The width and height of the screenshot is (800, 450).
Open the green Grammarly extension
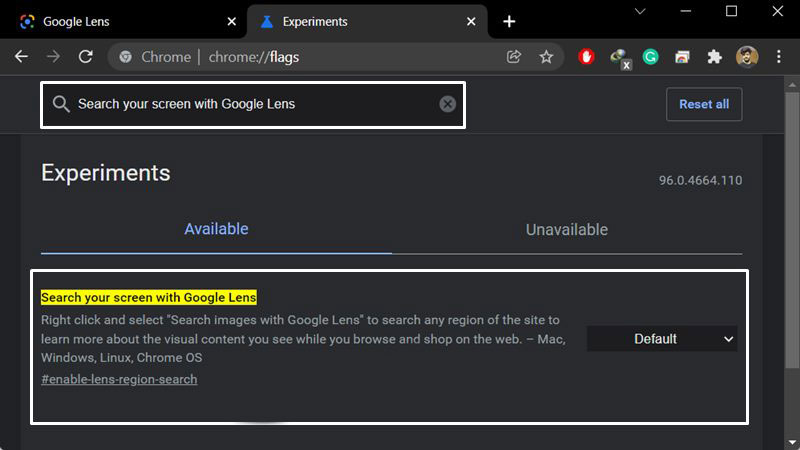click(x=650, y=57)
